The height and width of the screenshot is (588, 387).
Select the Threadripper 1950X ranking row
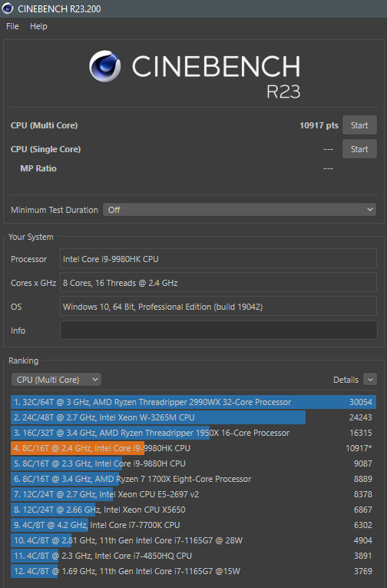tap(193, 433)
